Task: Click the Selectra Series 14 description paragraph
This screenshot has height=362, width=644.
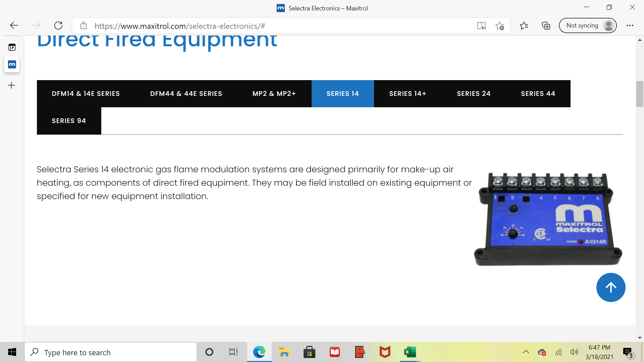Action: [254, 183]
